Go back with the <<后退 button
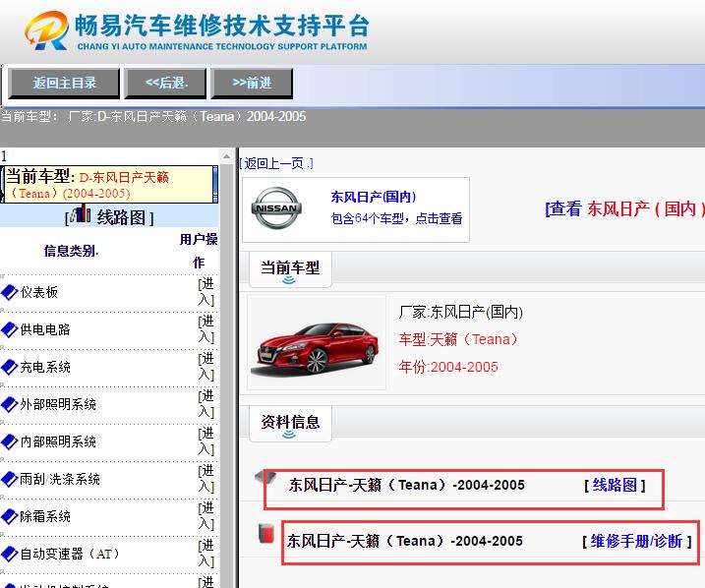 (x=165, y=84)
